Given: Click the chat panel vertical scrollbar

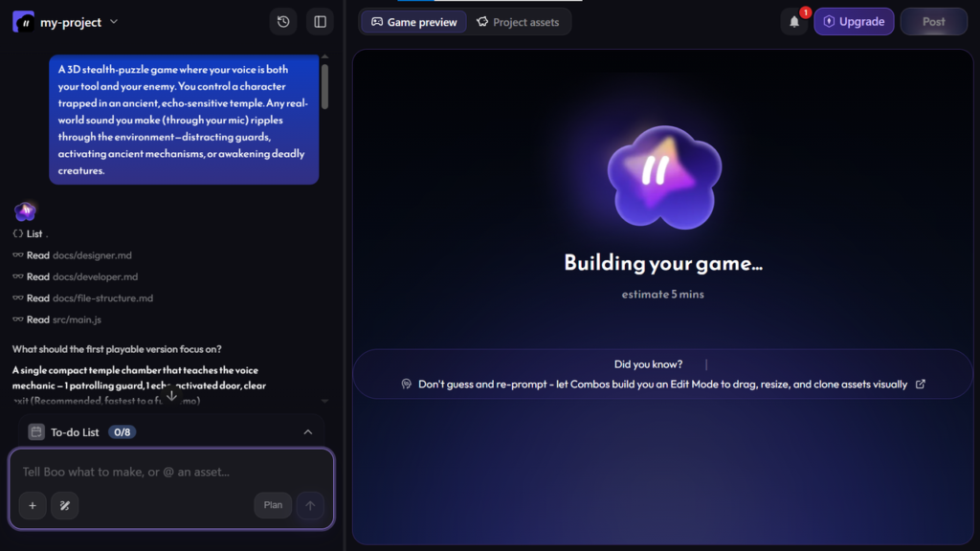Looking at the screenshot, I should pos(325,86).
